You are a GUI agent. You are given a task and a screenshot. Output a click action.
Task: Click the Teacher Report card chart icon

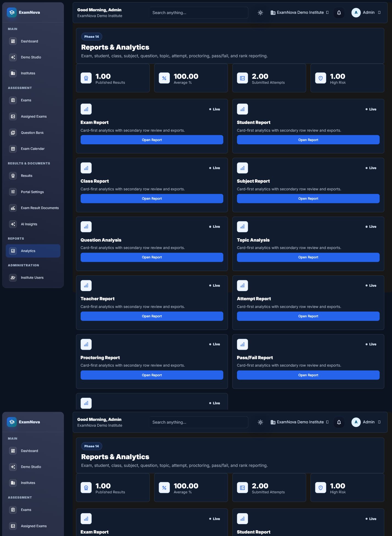tap(86, 286)
